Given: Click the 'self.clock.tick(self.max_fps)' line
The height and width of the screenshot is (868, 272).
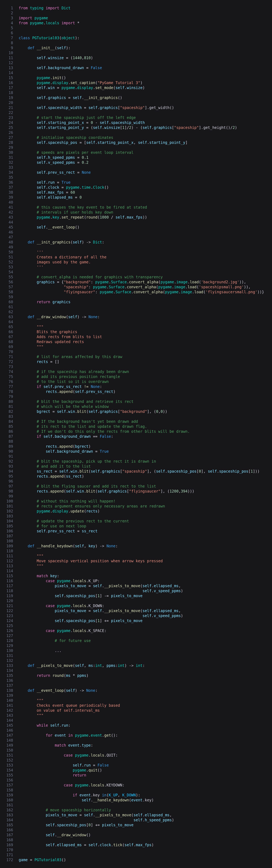Looking at the screenshot, I should [100, 845].
